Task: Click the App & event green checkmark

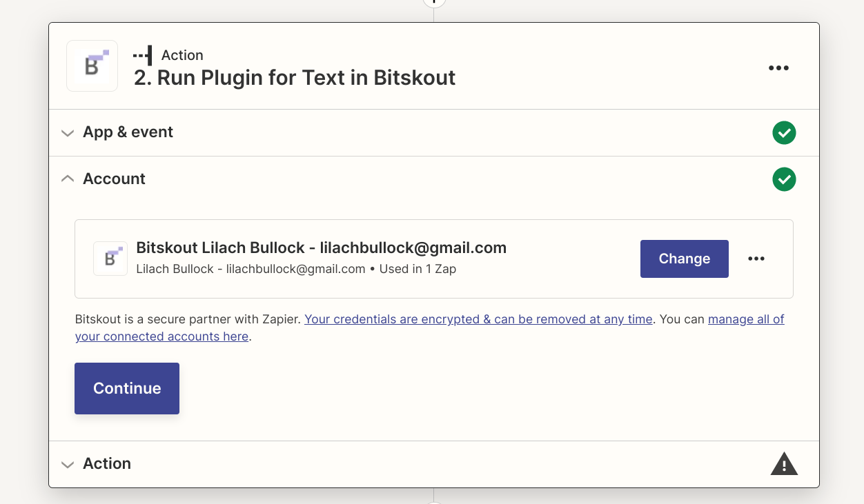Action: [784, 132]
